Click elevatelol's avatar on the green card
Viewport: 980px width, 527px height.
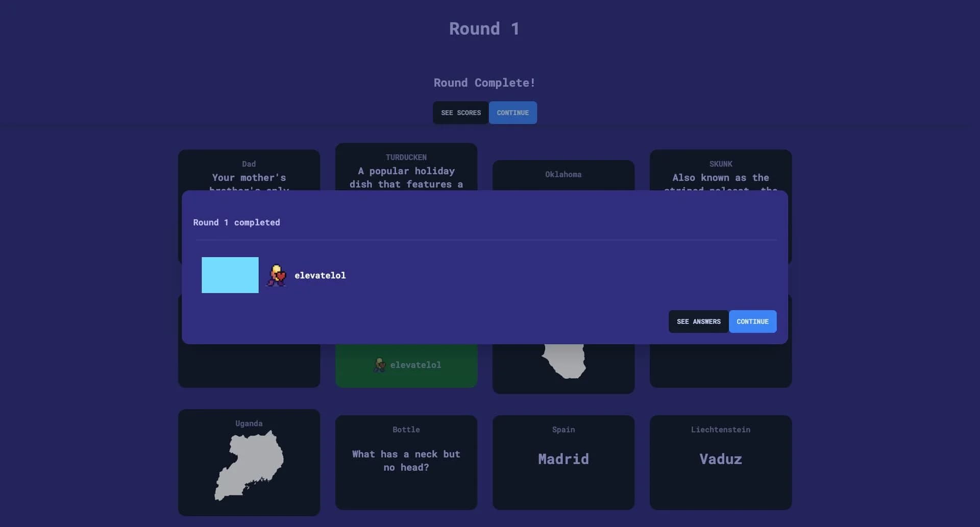pos(379,365)
